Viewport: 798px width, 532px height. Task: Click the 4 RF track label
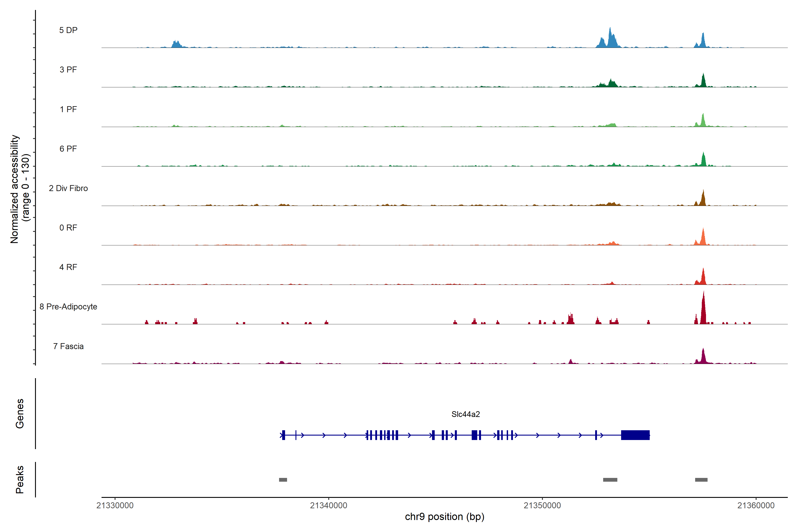(68, 267)
